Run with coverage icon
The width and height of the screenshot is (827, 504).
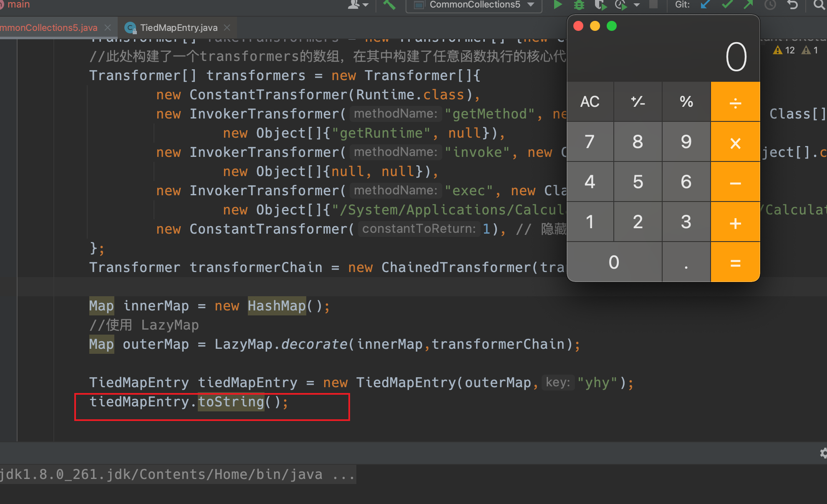[600, 5]
